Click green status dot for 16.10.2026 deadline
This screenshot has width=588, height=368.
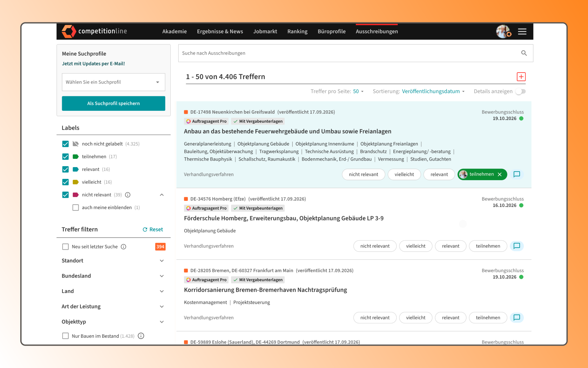coord(521,205)
